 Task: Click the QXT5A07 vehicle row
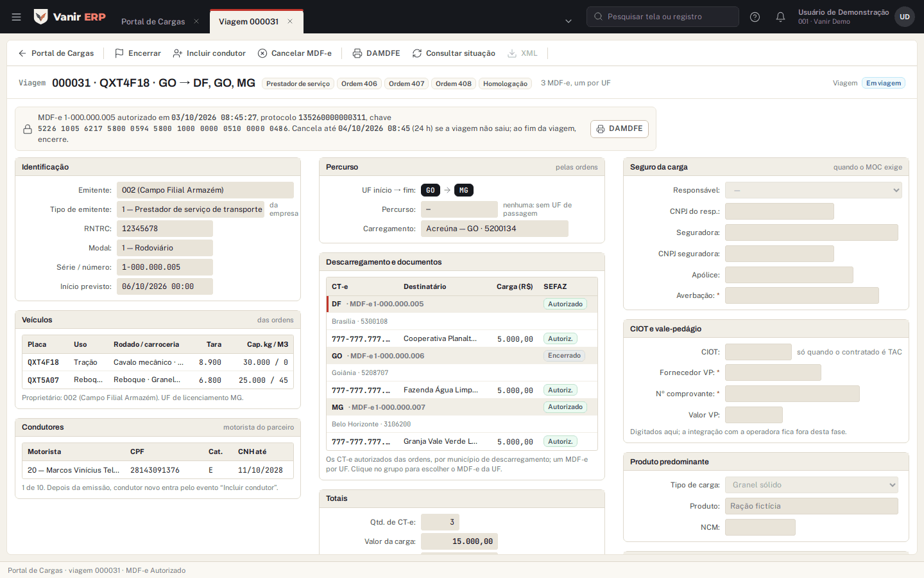tap(158, 380)
